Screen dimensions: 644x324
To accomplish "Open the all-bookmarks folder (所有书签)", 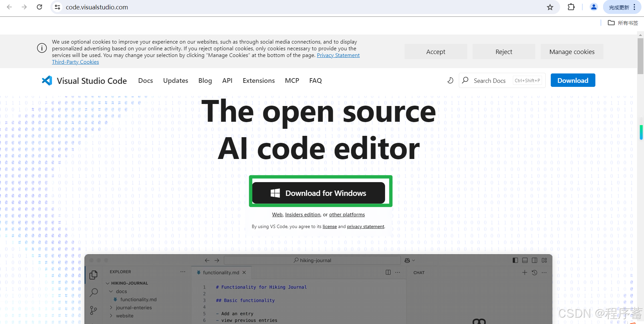I will 623,23.
